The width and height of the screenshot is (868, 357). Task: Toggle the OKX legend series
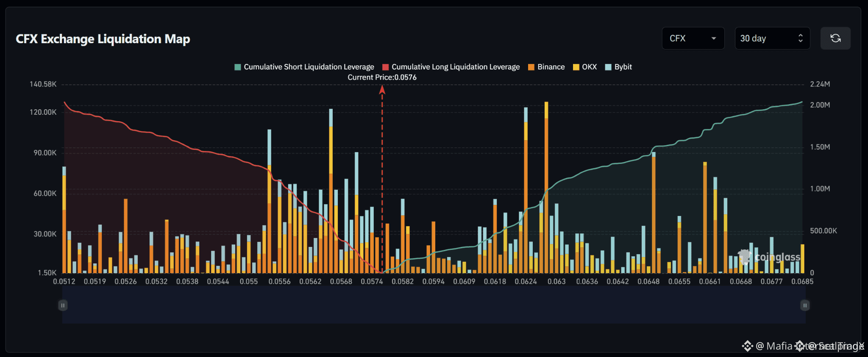[x=585, y=67]
